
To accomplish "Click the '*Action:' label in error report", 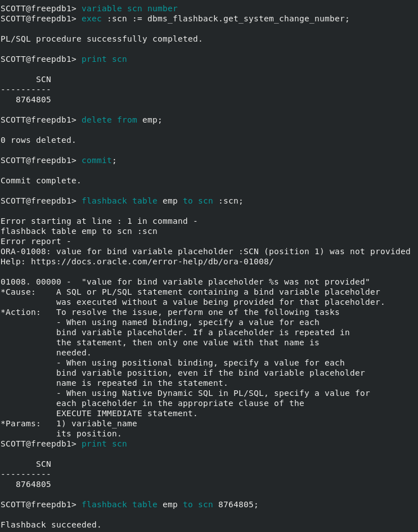I will coord(20,312).
